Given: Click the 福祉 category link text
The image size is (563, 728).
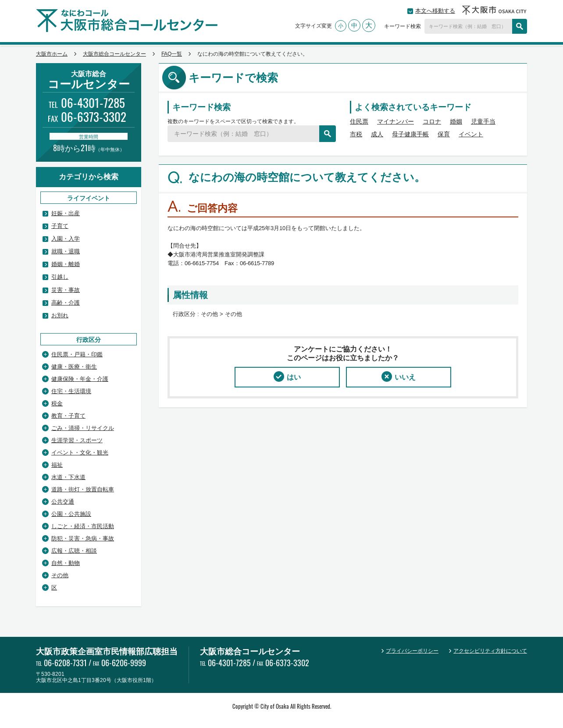Looking at the screenshot, I should pyautogui.click(x=57, y=465).
